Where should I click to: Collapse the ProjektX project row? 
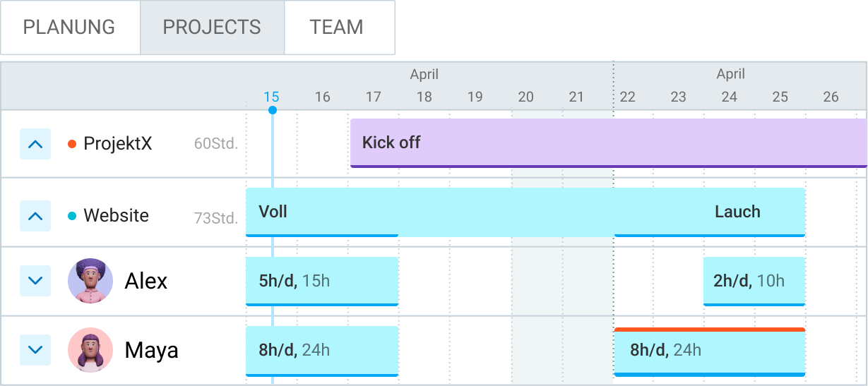[35, 144]
